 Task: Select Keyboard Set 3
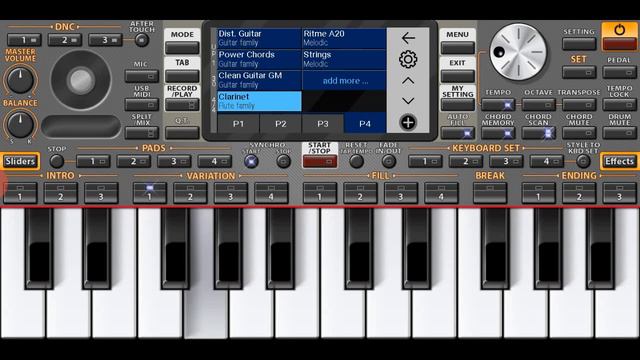(x=506, y=161)
